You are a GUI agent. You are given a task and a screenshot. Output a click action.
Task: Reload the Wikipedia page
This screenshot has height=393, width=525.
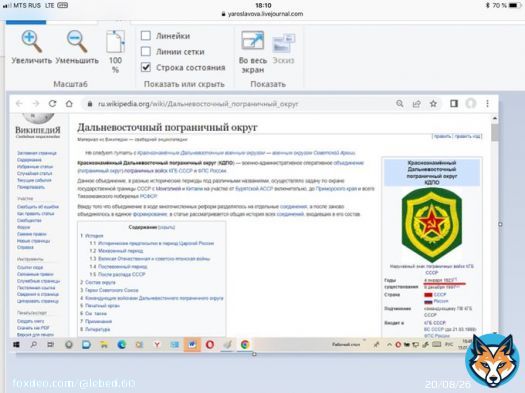coord(52,104)
